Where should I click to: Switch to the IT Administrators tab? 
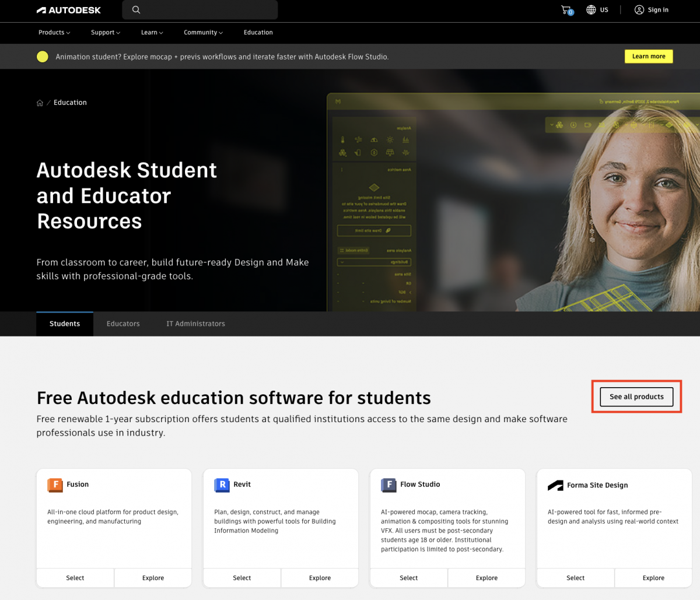195,324
